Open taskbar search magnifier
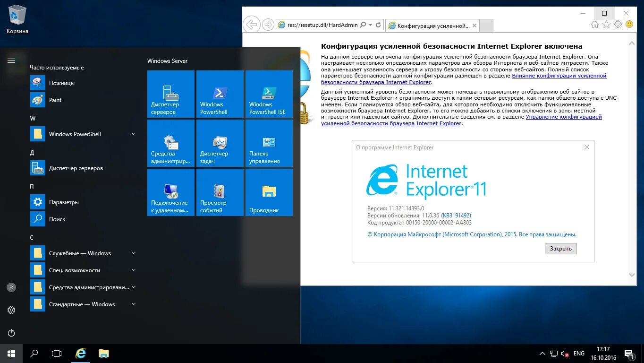This screenshot has width=644, height=363. 34,353
